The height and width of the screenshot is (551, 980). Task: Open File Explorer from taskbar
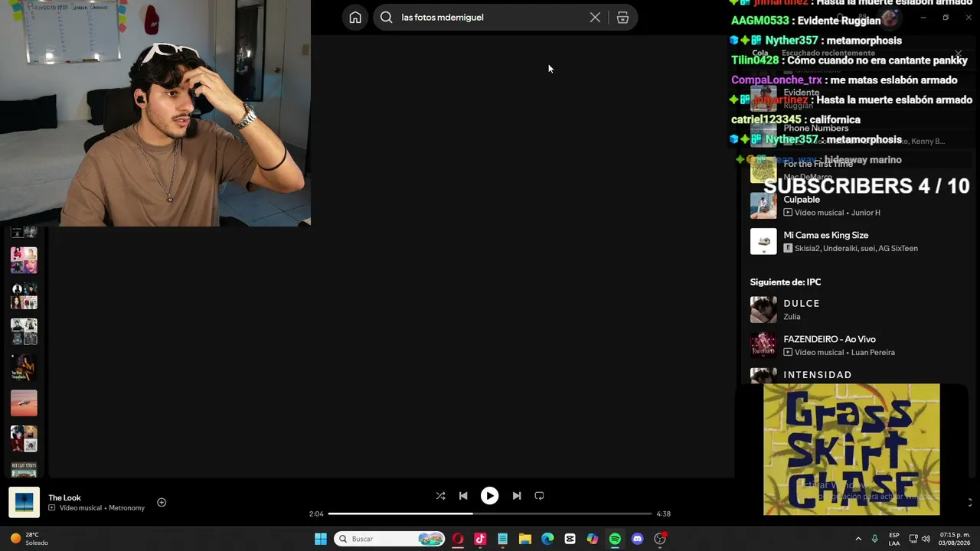525,539
